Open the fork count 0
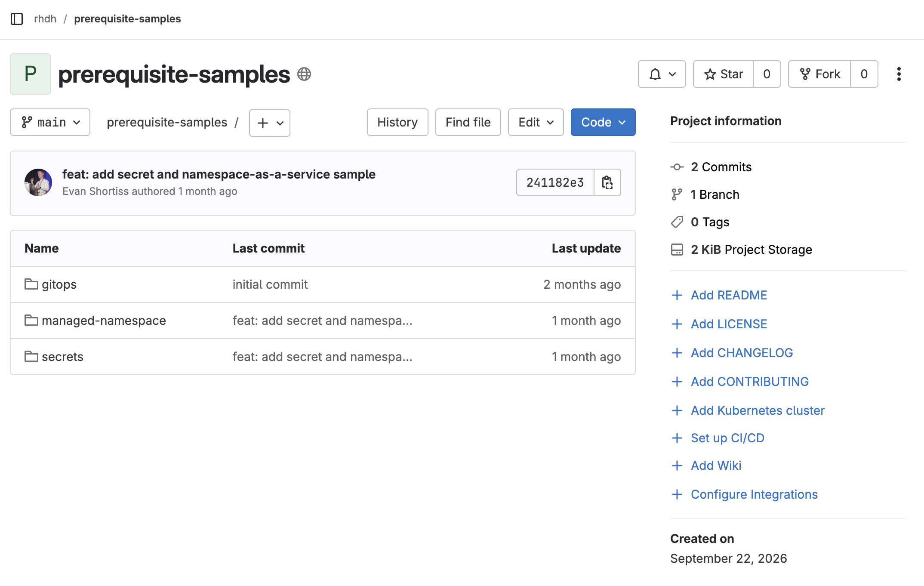924x586 pixels. [864, 74]
